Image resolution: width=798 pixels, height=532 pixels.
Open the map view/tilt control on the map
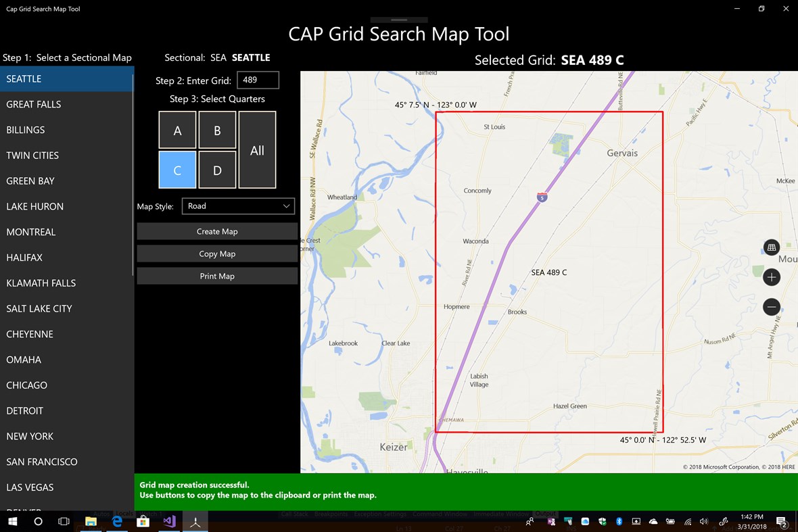click(772, 247)
